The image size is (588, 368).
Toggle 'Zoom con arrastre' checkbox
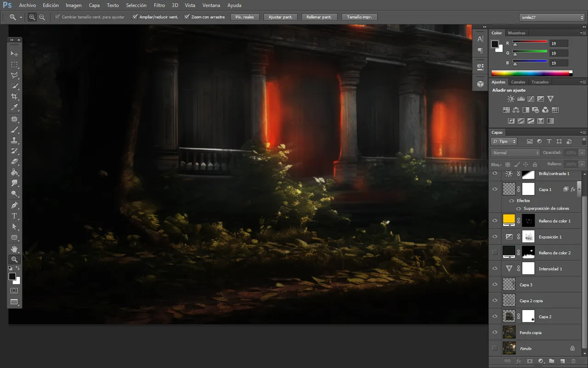(x=187, y=17)
